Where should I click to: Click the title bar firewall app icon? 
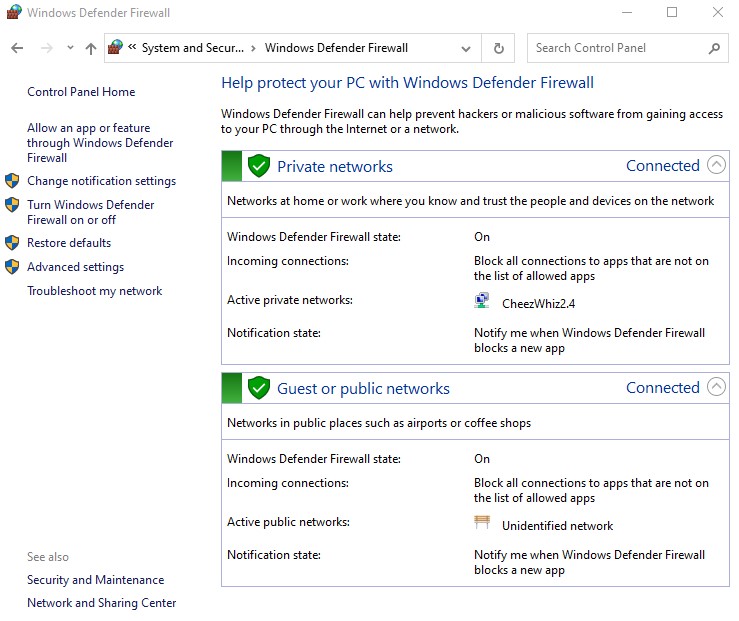coord(14,12)
